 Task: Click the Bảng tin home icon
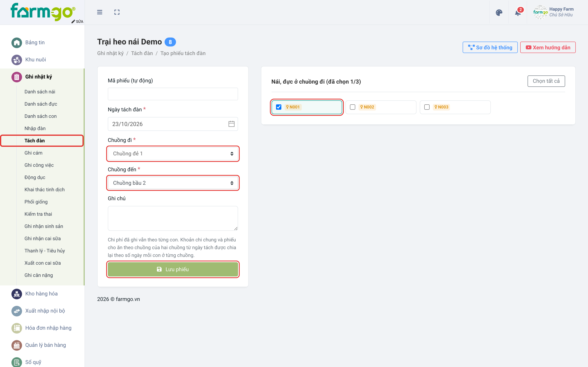pos(17,43)
